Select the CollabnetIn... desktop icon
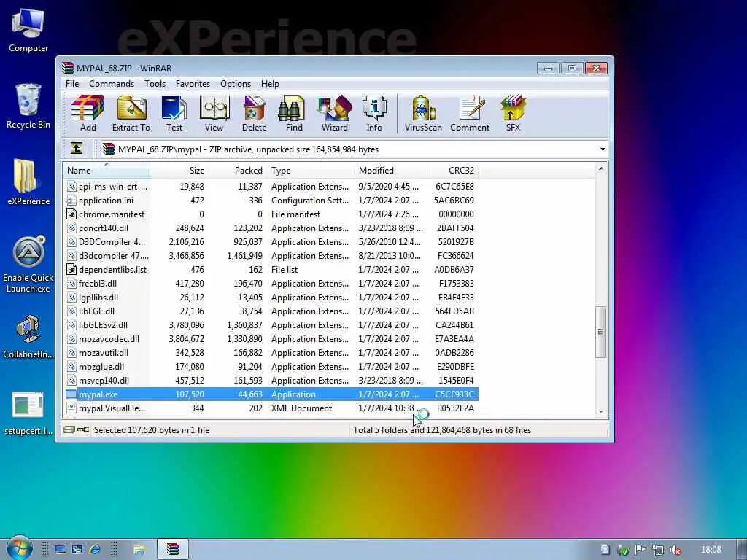 click(28, 337)
